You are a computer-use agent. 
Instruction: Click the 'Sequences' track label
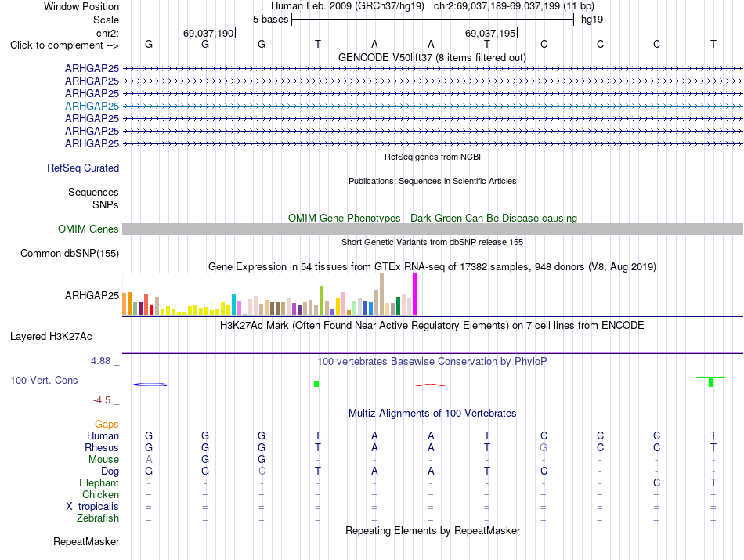click(x=93, y=192)
